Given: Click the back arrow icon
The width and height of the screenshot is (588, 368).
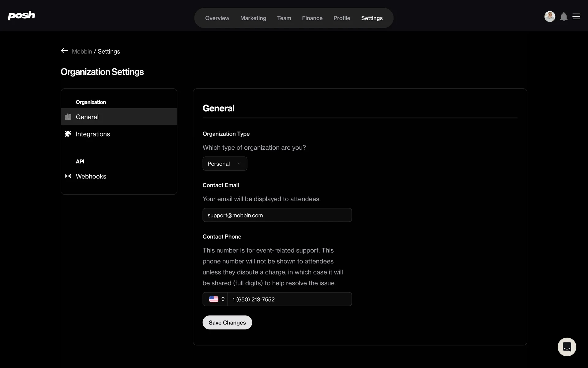Looking at the screenshot, I should (x=64, y=51).
